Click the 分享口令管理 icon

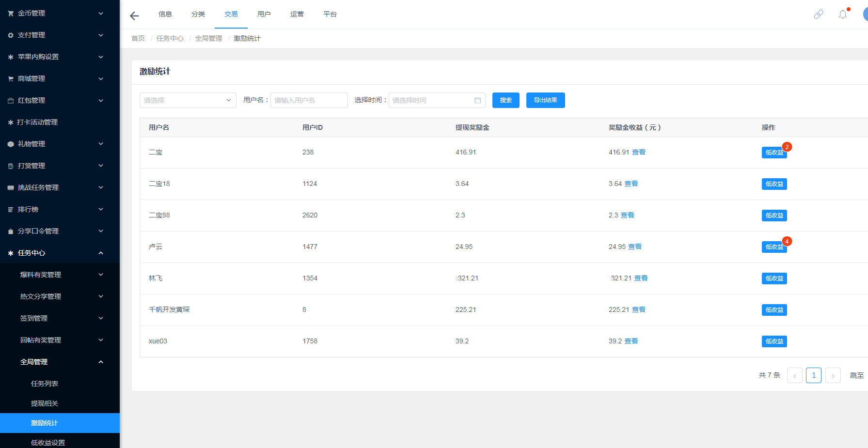click(x=11, y=232)
